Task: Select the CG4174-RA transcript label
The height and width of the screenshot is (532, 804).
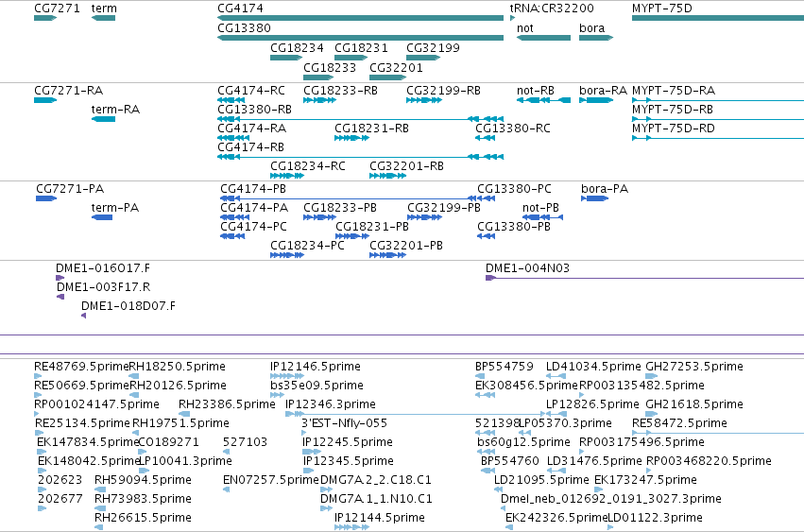Action: pos(251,129)
